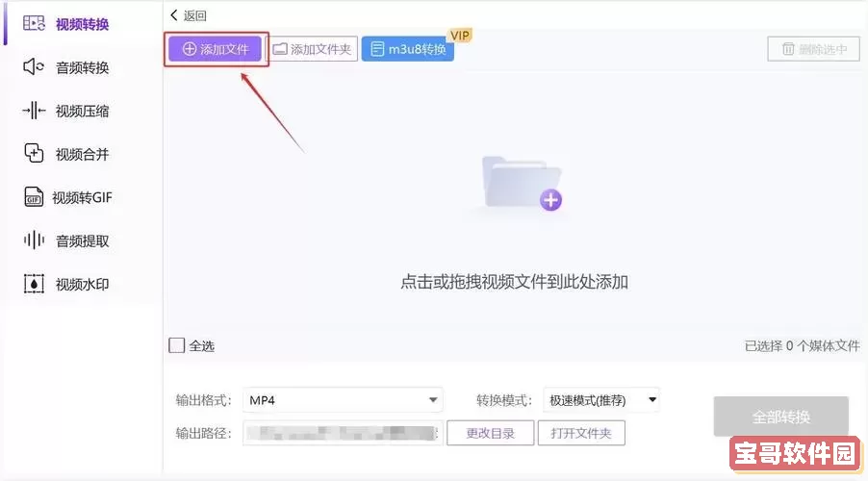868x481 pixels.
Task: Switch to 视频转换 label in sidebar
Action: (82, 24)
